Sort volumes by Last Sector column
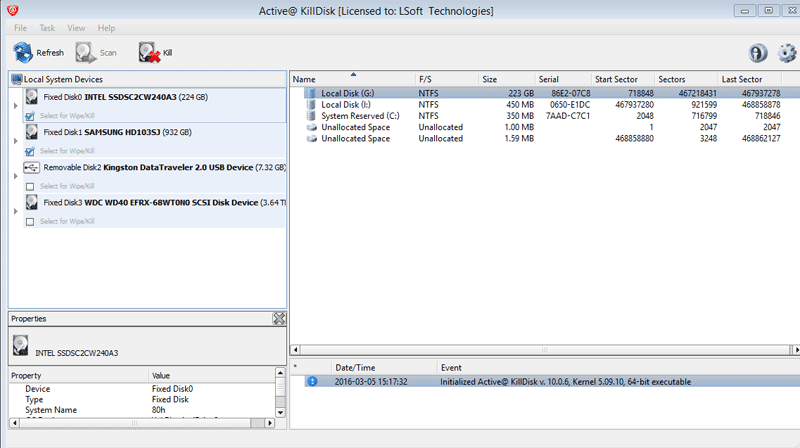 [x=749, y=79]
